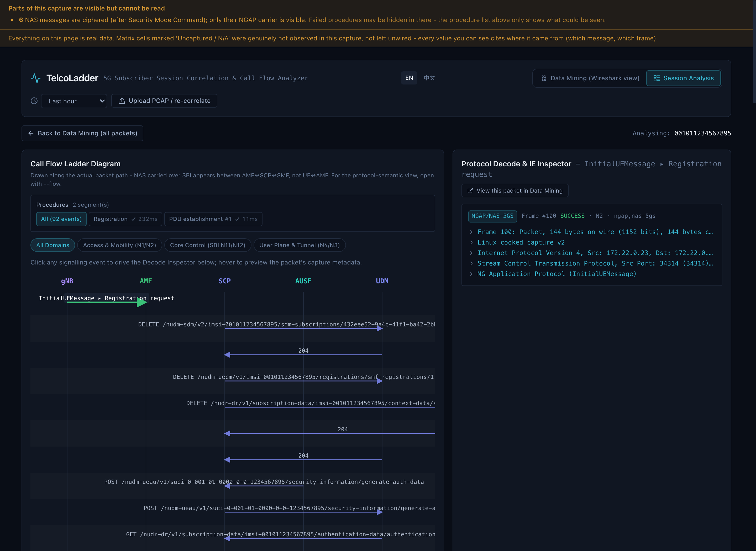Switch to Data Mining (Wireshark view)
The image size is (756, 551).
590,78
